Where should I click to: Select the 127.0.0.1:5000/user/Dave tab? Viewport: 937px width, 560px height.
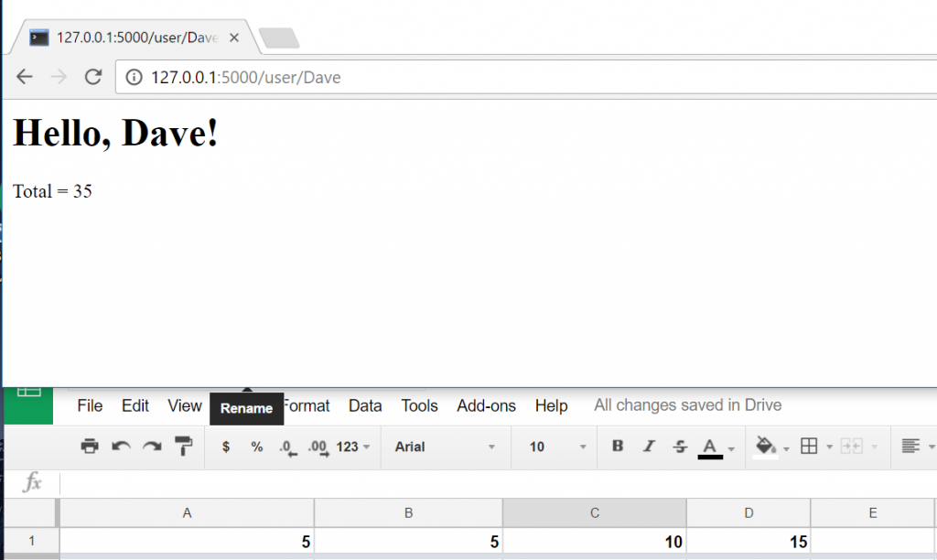click(135, 37)
